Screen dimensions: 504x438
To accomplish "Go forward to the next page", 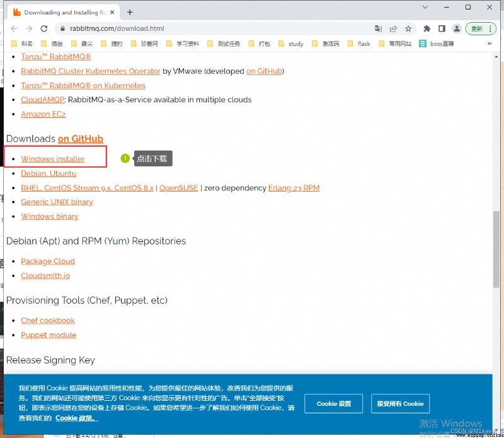I will pyautogui.click(x=29, y=28).
